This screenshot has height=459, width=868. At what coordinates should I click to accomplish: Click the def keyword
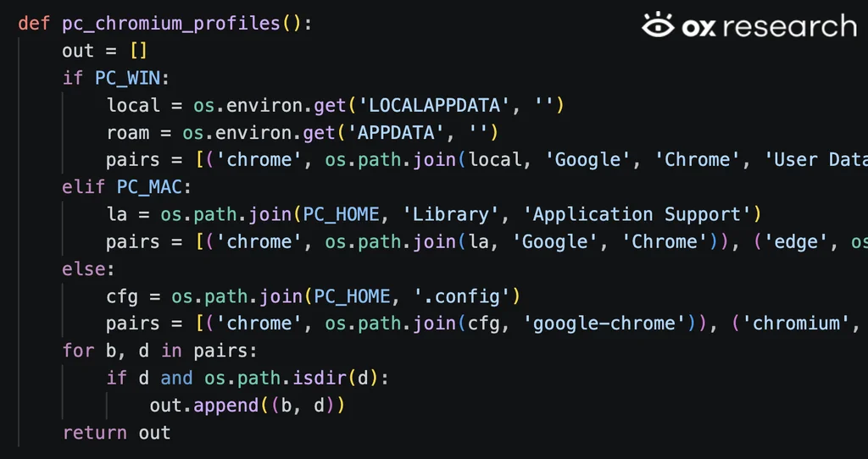[x=34, y=24]
